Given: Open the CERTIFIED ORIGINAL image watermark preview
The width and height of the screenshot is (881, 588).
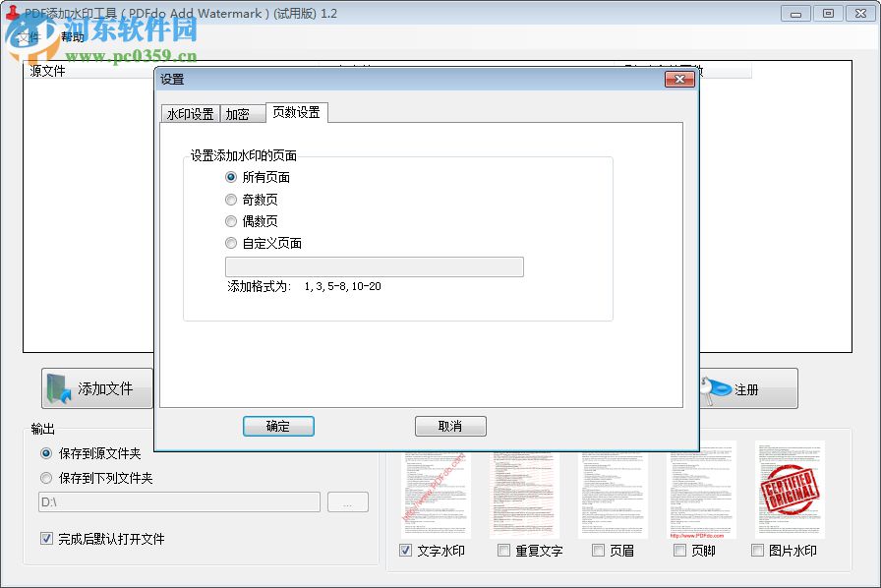Looking at the screenshot, I should pyautogui.click(x=792, y=487).
